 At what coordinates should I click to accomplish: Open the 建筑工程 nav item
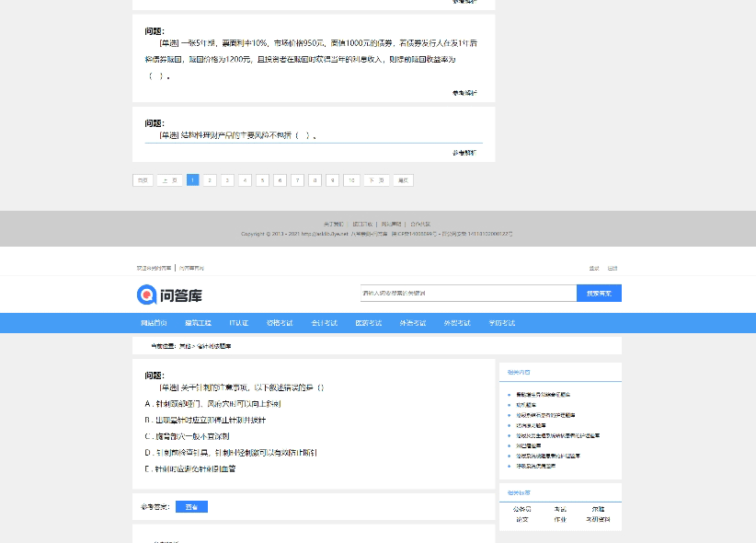pos(198,323)
